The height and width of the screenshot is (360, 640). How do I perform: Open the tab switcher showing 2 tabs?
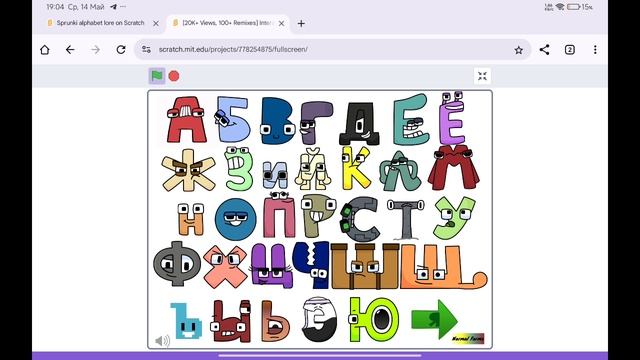pos(570,50)
